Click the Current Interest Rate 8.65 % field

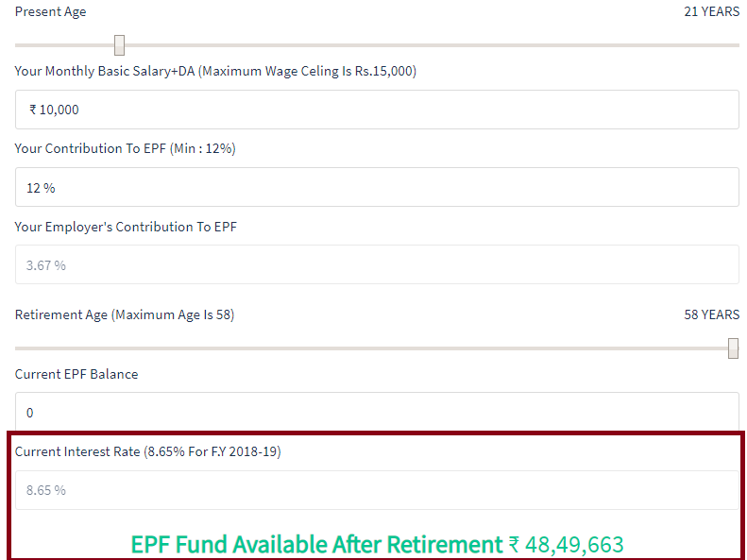coord(377,490)
